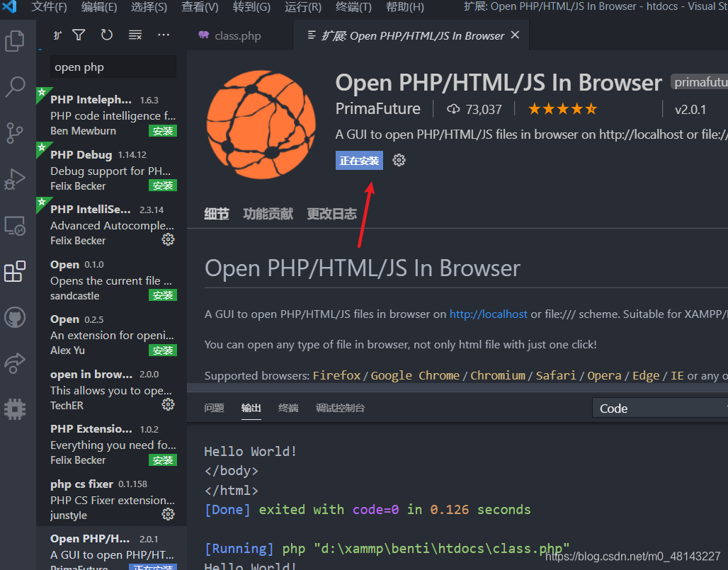
Task: Open gear settings for PHP IntelliSense extension
Action: click(x=168, y=239)
